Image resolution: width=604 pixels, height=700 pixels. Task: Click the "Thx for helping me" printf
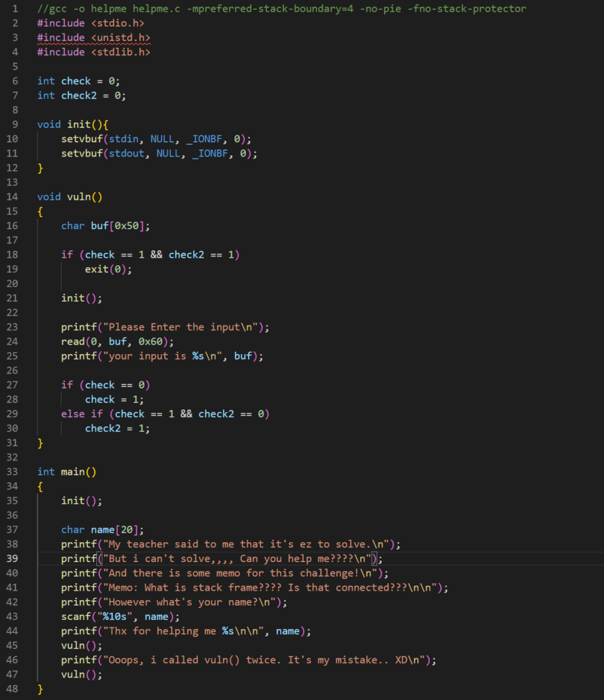pyautogui.click(x=186, y=631)
